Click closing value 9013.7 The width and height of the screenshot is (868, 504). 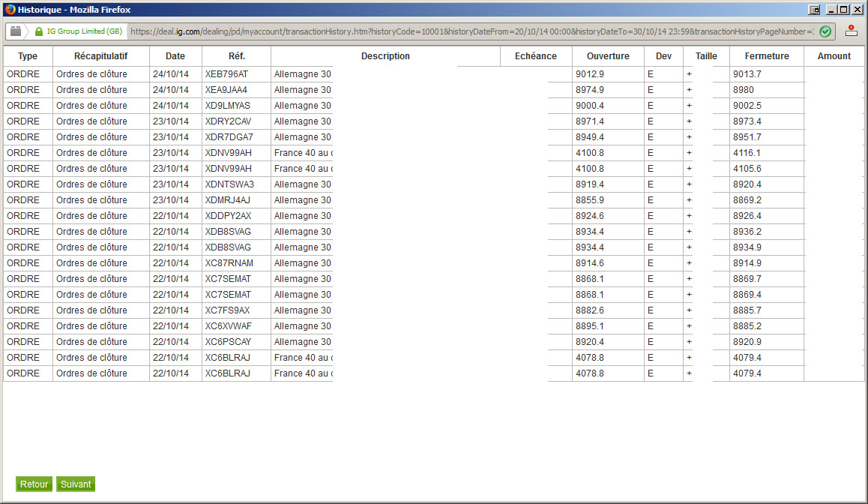747,74
